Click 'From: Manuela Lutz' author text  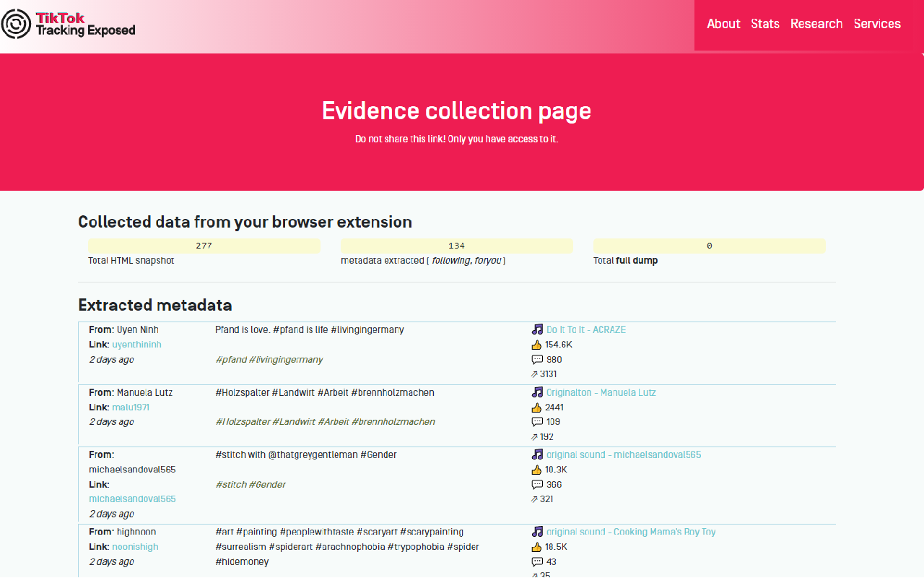[x=131, y=392]
